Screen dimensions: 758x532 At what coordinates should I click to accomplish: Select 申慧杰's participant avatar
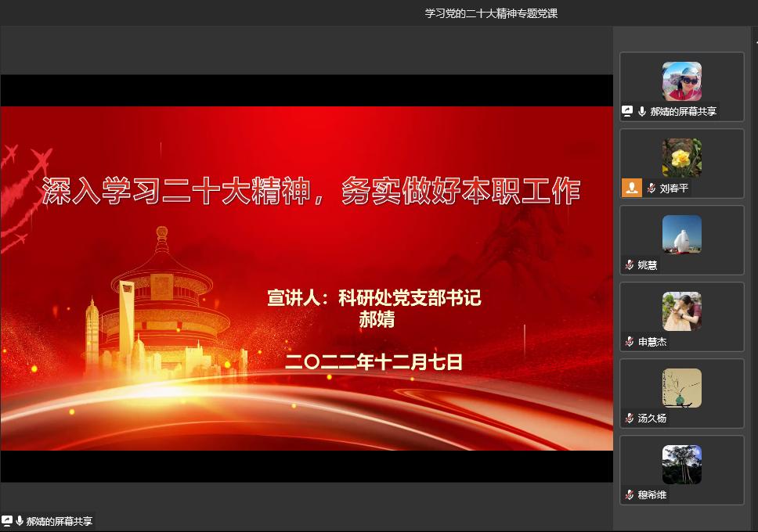click(x=681, y=311)
